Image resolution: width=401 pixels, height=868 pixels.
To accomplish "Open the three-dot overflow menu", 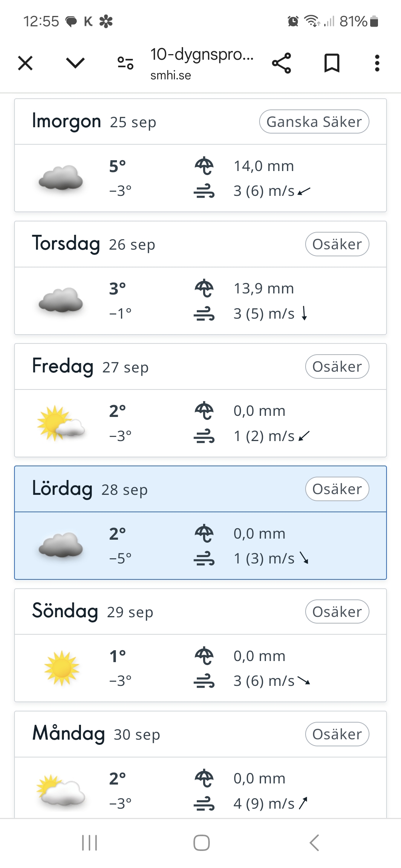I will [x=377, y=63].
